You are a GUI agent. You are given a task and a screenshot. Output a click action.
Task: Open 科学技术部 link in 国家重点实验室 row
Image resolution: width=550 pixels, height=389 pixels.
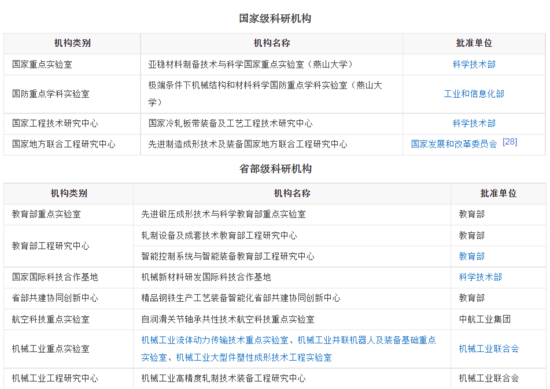pos(474,65)
